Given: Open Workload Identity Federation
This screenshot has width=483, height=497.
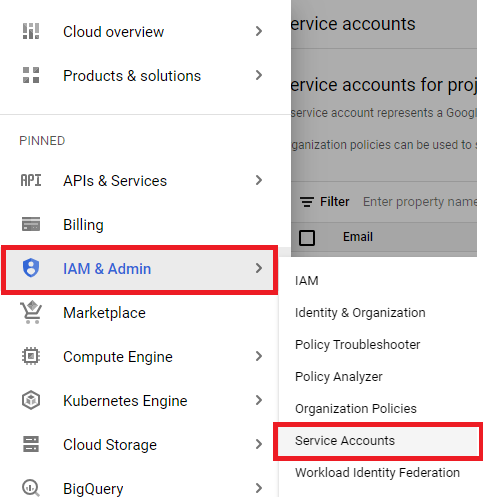Looking at the screenshot, I should [x=377, y=473].
